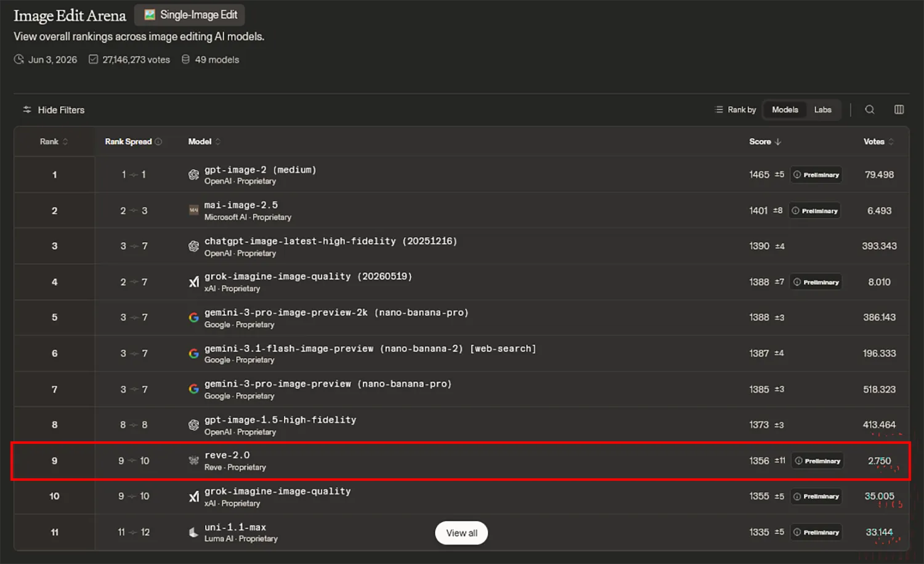Click the rank number 5 cell
The height and width of the screenshot is (564, 924).
(54, 317)
